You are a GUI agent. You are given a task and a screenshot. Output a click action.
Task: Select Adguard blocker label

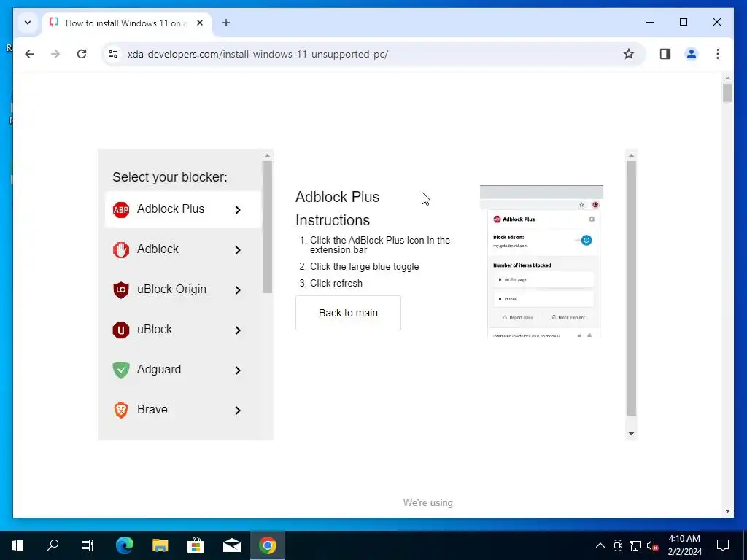(x=158, y=369)
